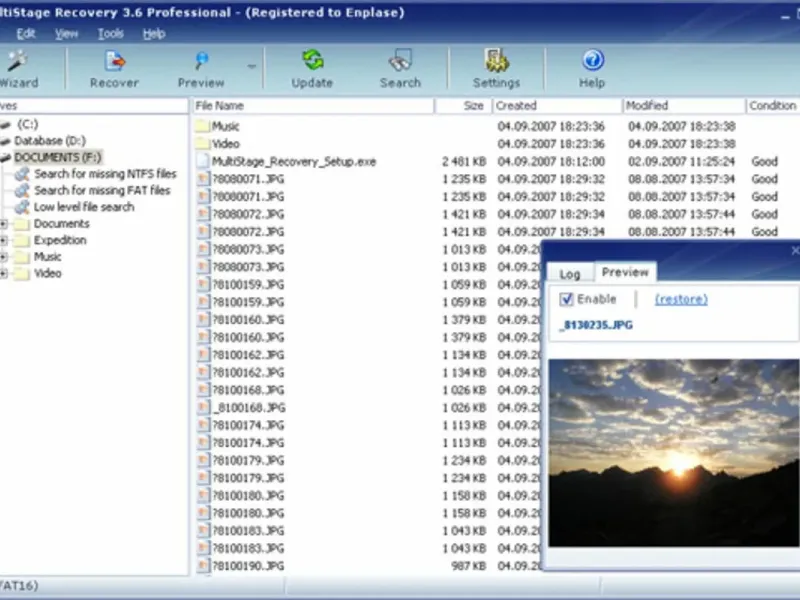Screen dimensions: 800x600
Task: Uncheck the Enable preview checkbox
Action: pos(566,299)
